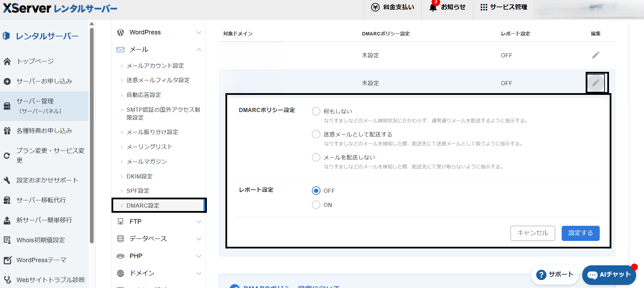
Task: Open the notifications bell icon
Action: pyautogui.click(x=433, y=7)
